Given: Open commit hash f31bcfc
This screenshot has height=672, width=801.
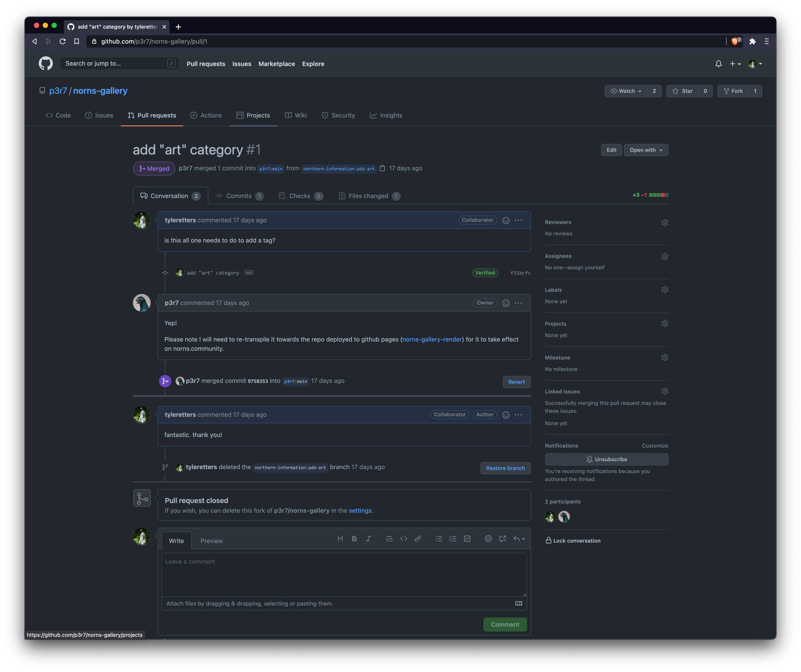Looking at the screenshot, I should coord(520,273).
